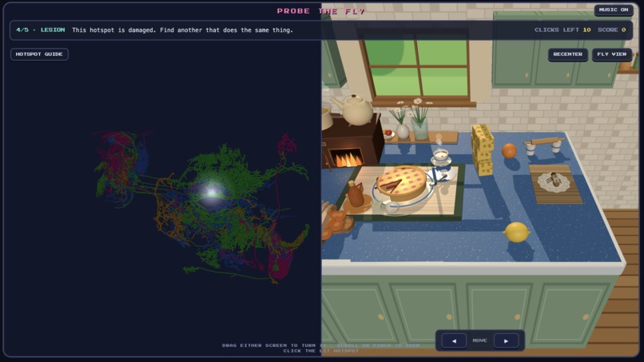Open the Hotspot Guide

pyautogui.click(x=39, y=54)
